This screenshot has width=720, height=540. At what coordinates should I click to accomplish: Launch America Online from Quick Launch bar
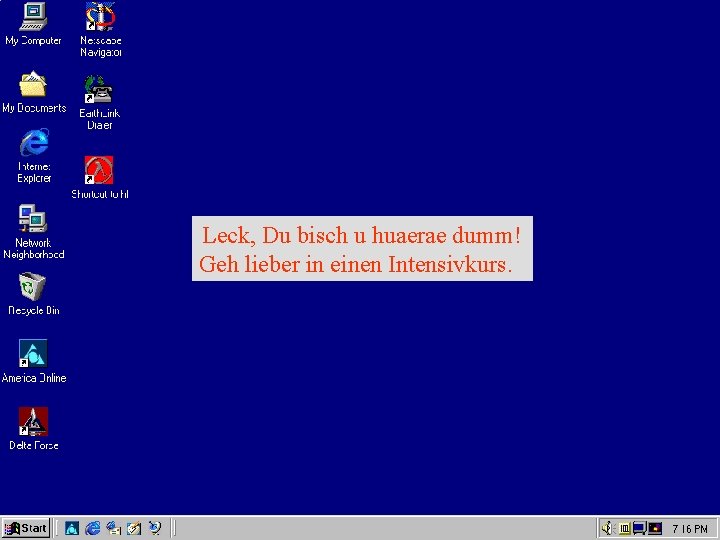click(72, 528)
